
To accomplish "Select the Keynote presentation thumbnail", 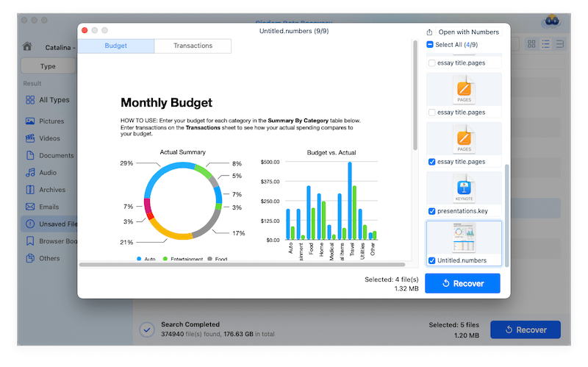I will pyautogui.click(x=464, y=188).
